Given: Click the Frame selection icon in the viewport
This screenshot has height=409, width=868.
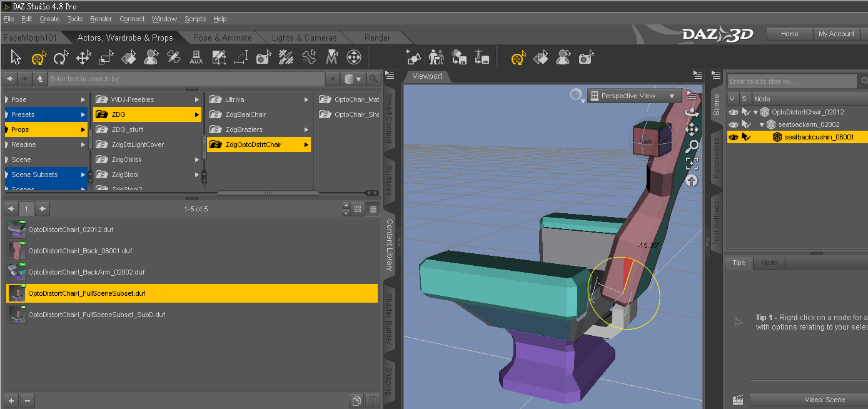Looking at the screenshot, I should (x=692, y=164).
